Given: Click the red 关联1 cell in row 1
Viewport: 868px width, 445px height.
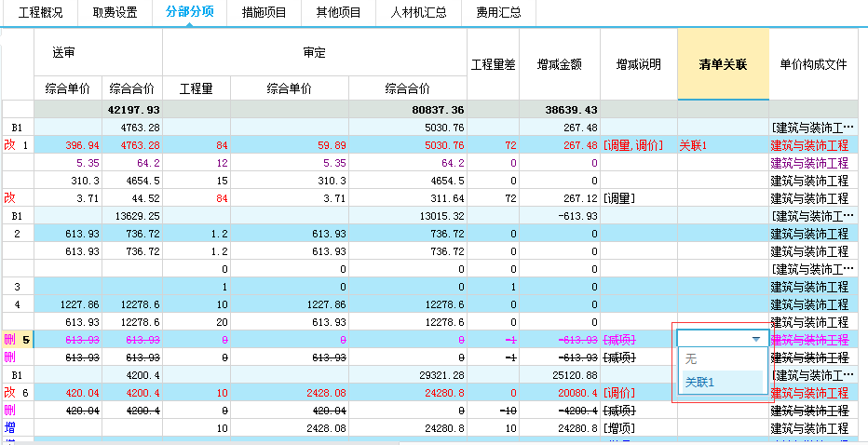Looking at the screenshot, I should pos(694,145).
